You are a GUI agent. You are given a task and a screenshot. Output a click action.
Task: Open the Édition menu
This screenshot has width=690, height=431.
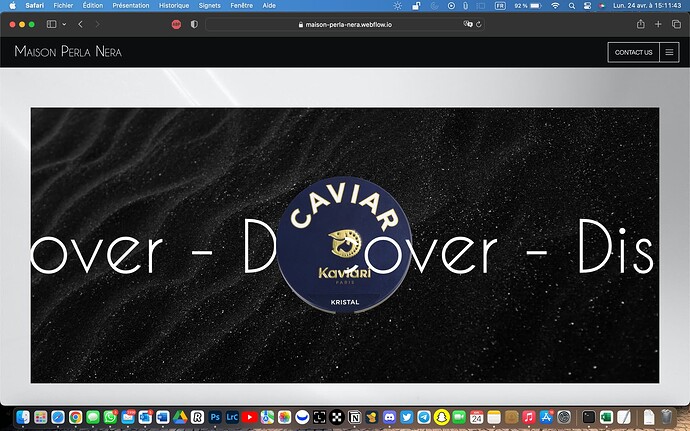(x=93, y=5)
